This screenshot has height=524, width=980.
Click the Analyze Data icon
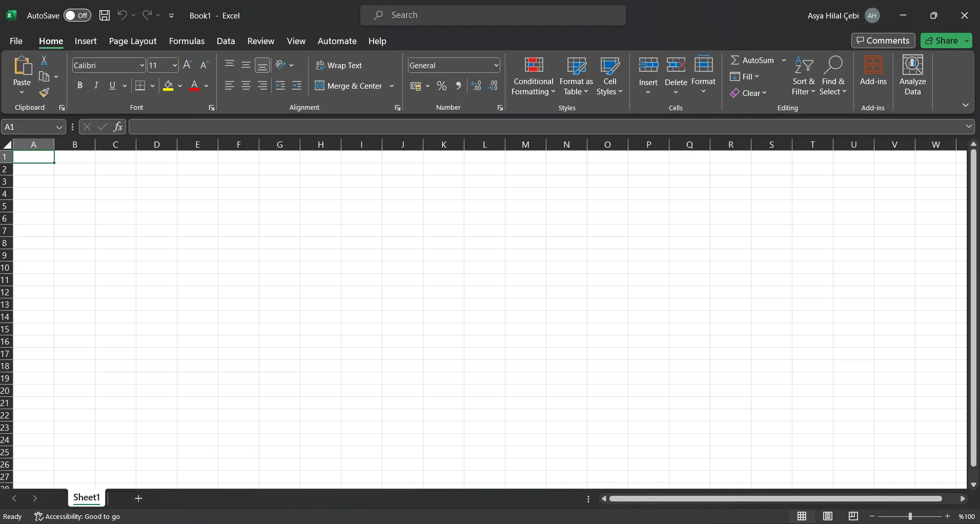click(x=913, y=75)
